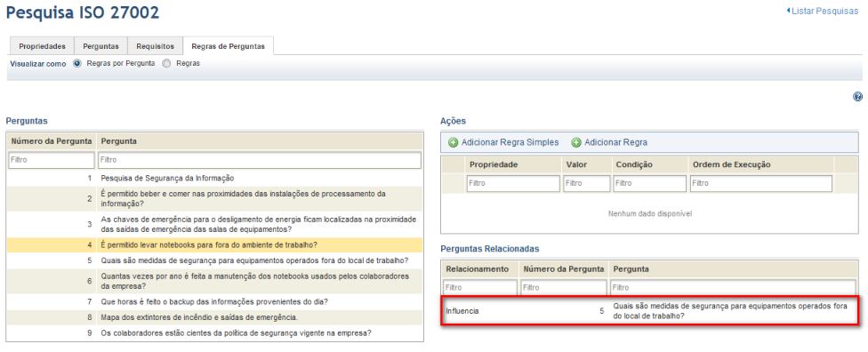Focus the Propriedade filter field
Viewport: 868px width, 352px height.
pos(513,183)
